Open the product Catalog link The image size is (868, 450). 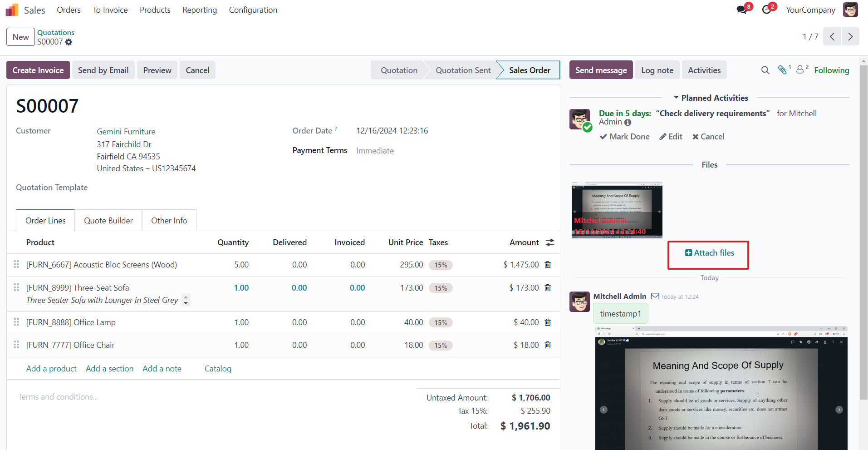click(x=218, y=369)
